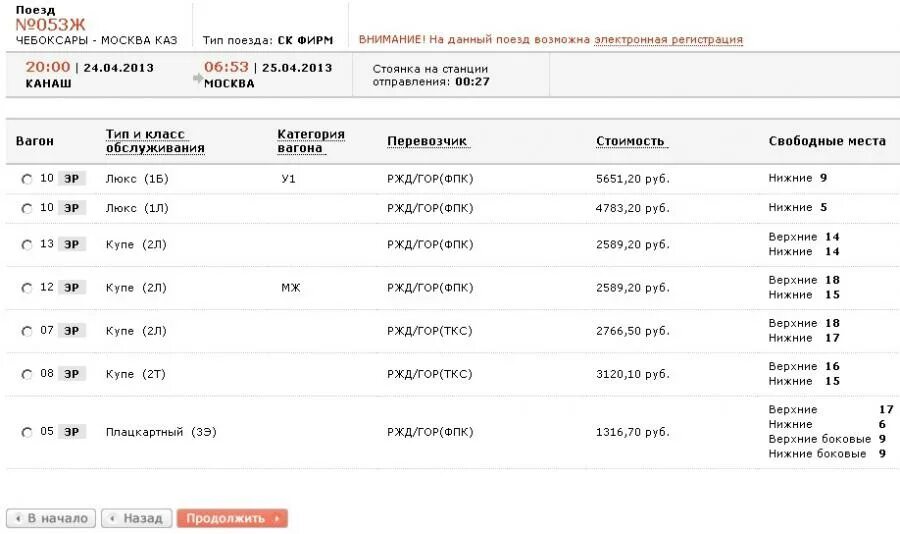Image resolution: width=900 pixels, height=534 pixels.
Task: Click Категория вагона column header
Action: (310, 141)
